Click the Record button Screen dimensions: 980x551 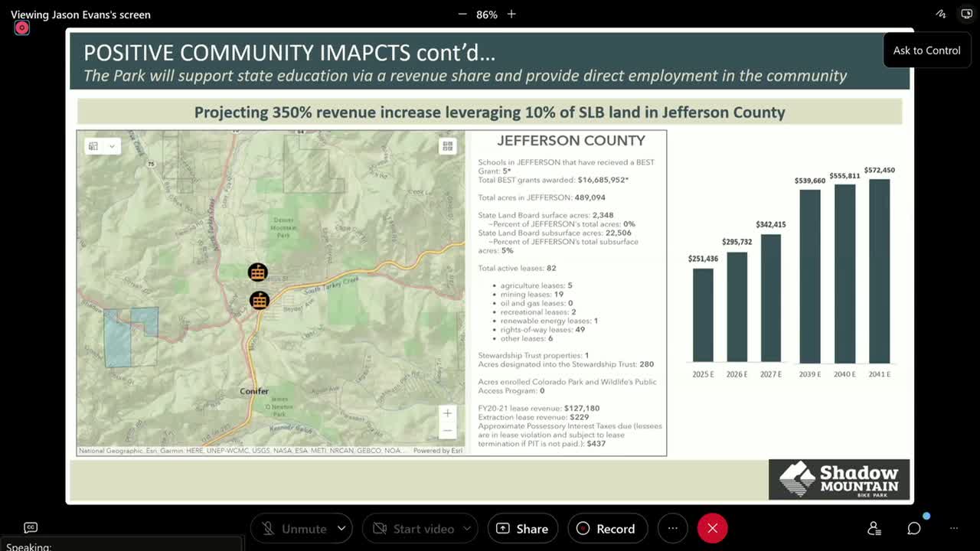pyautogui.click(x=606, y=528)
